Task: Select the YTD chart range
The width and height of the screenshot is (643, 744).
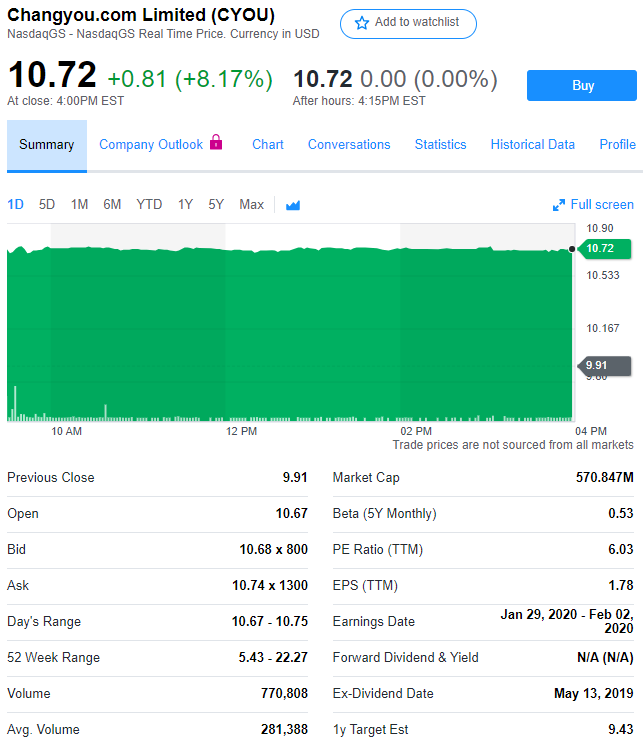Action: pyautogui.click(x=149, y=205)
